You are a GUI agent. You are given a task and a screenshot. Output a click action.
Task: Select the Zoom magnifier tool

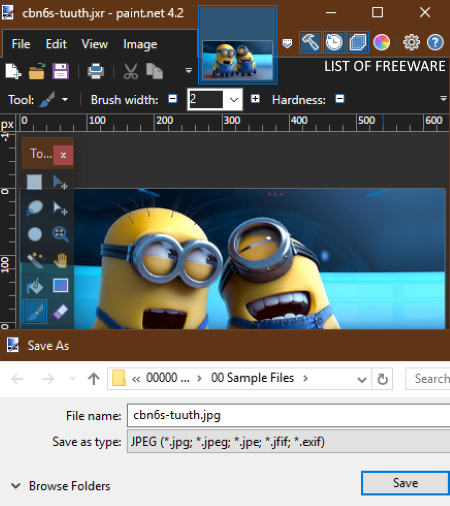[60, 234]
